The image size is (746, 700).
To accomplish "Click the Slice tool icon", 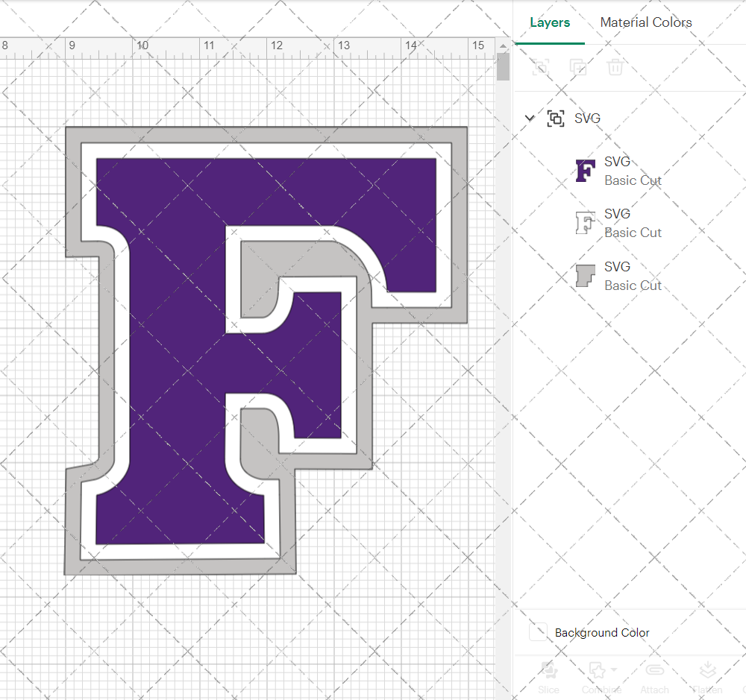I will coord(548,669).
